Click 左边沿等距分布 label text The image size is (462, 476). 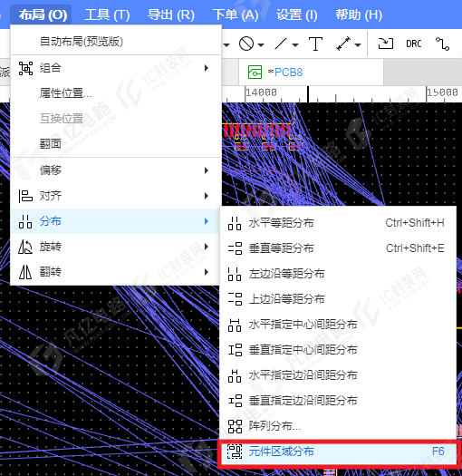point(286,274)
